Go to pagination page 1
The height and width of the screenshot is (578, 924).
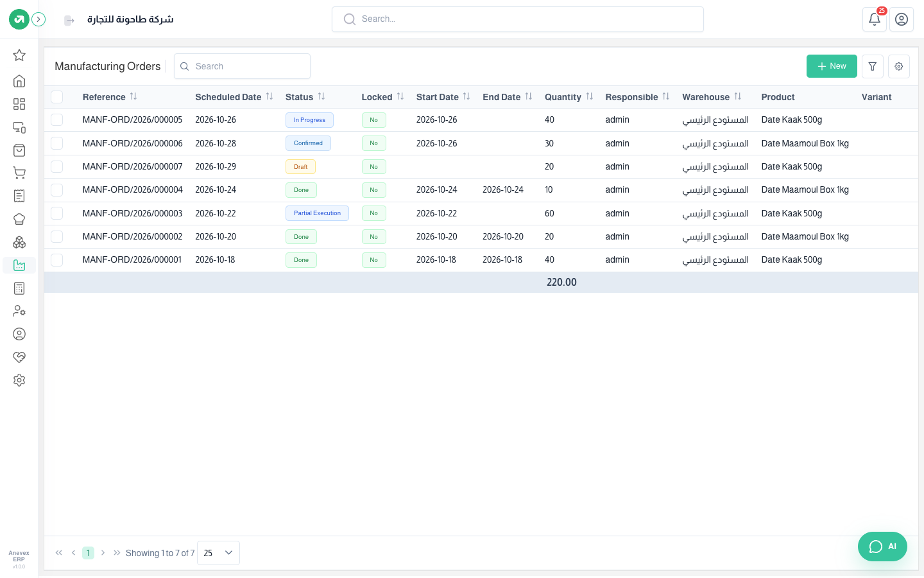coord(88,553)
